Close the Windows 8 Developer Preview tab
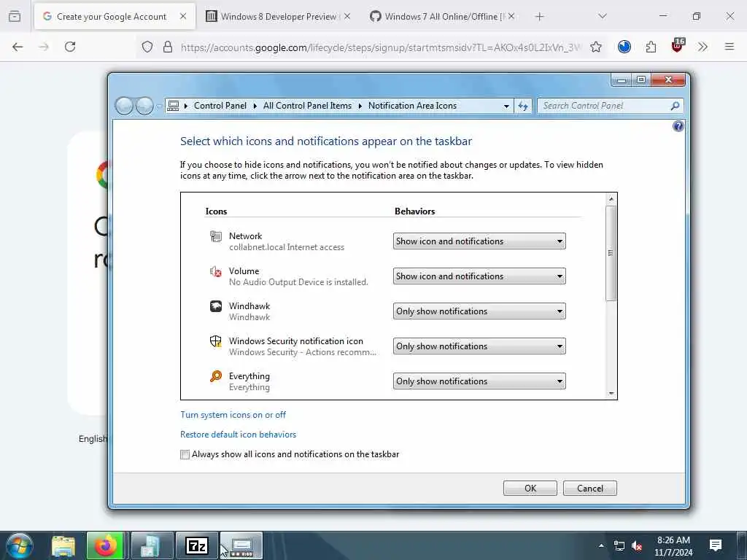Image resolution: width=747 pixels, height=560 pixels. pyautogui.click(x=347, y=16)
